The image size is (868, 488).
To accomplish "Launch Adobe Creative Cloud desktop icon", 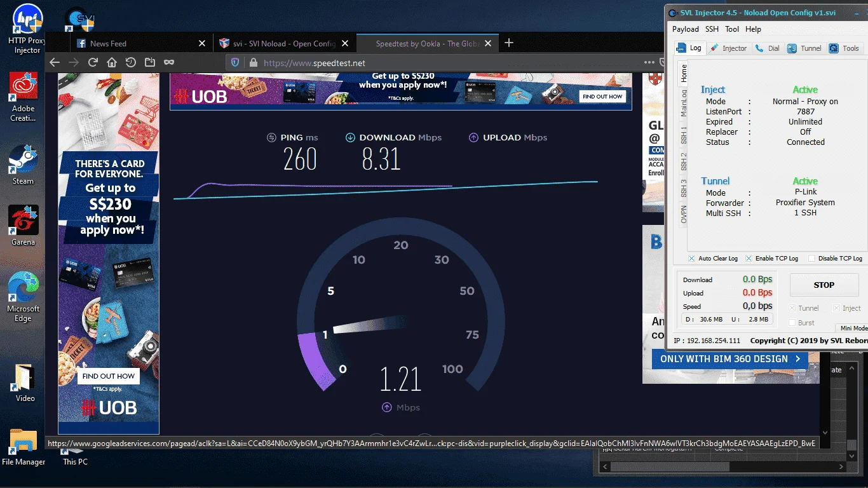I will pyautogui.click(x=24, y=97).
